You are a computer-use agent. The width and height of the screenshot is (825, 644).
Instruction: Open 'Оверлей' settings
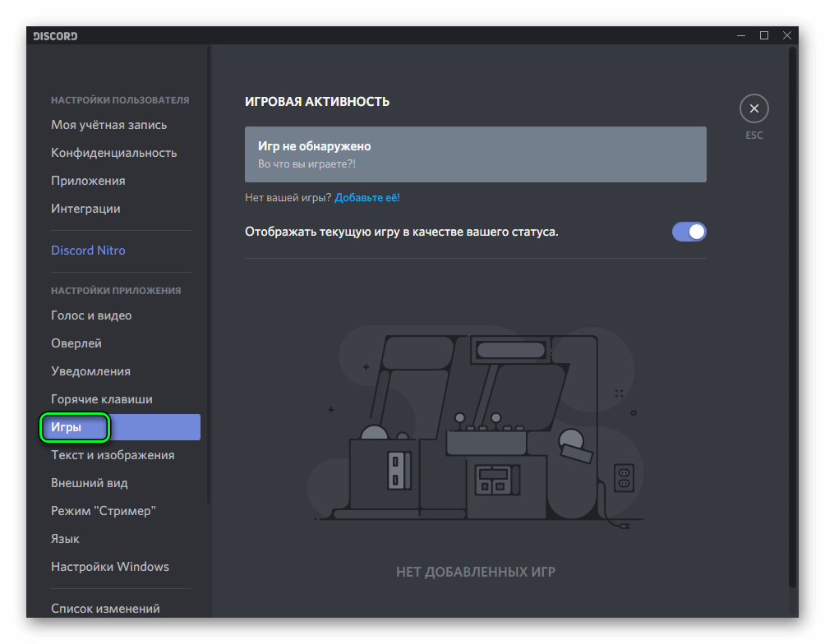[x=76, y=343]
